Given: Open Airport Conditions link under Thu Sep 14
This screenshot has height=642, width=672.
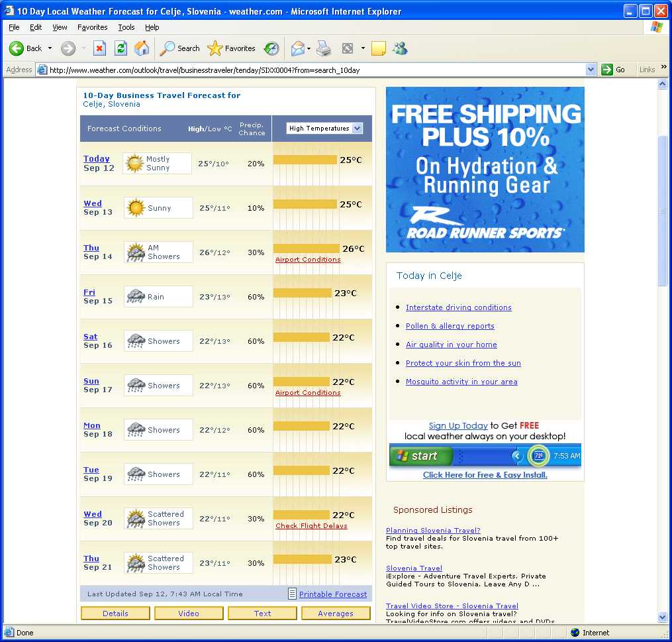Looking at the screenshot, I should click(308, 260).
